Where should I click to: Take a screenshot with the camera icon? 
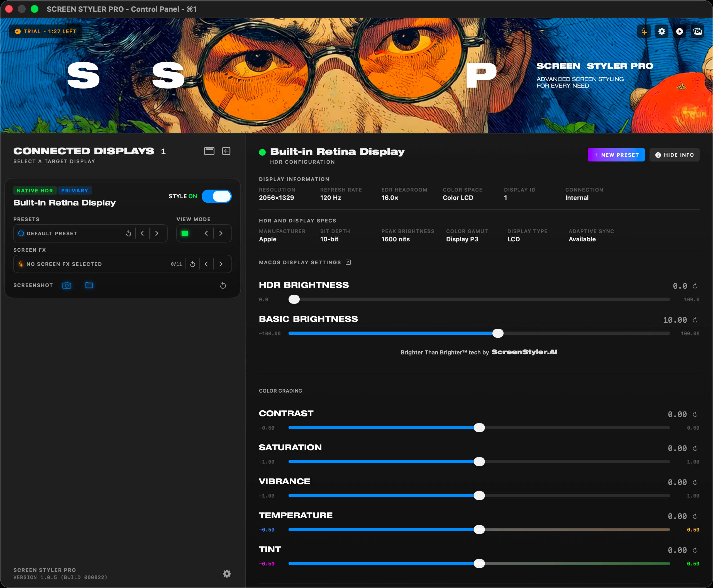67,285
